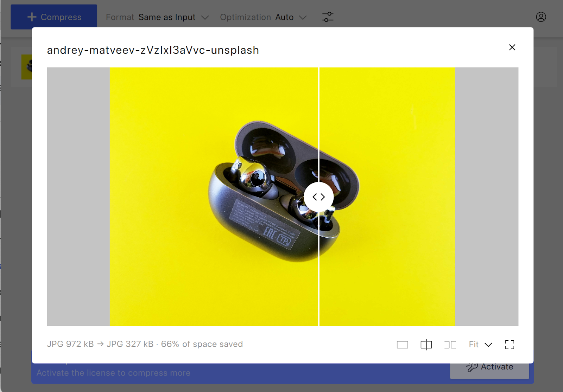This screenshot has width=563, height=392.
Task: Open the Format Same as Input dropdown
Action: point(157,17)
